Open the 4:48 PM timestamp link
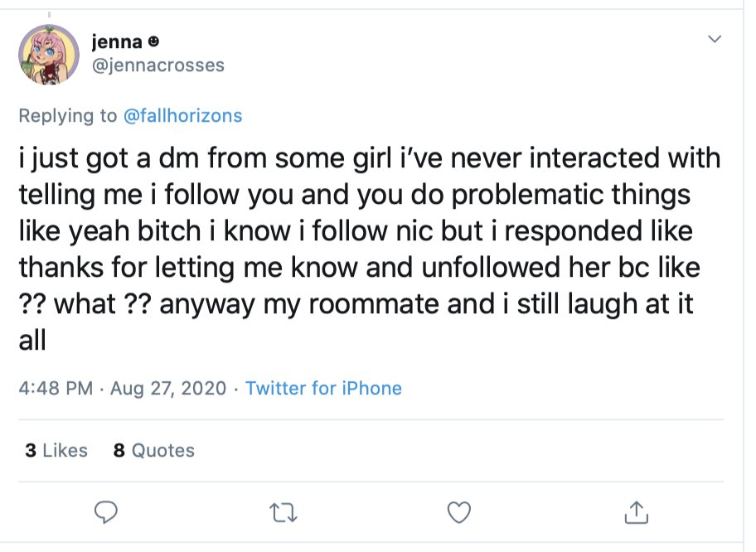 pyautogui.click(x=55, y=388)
